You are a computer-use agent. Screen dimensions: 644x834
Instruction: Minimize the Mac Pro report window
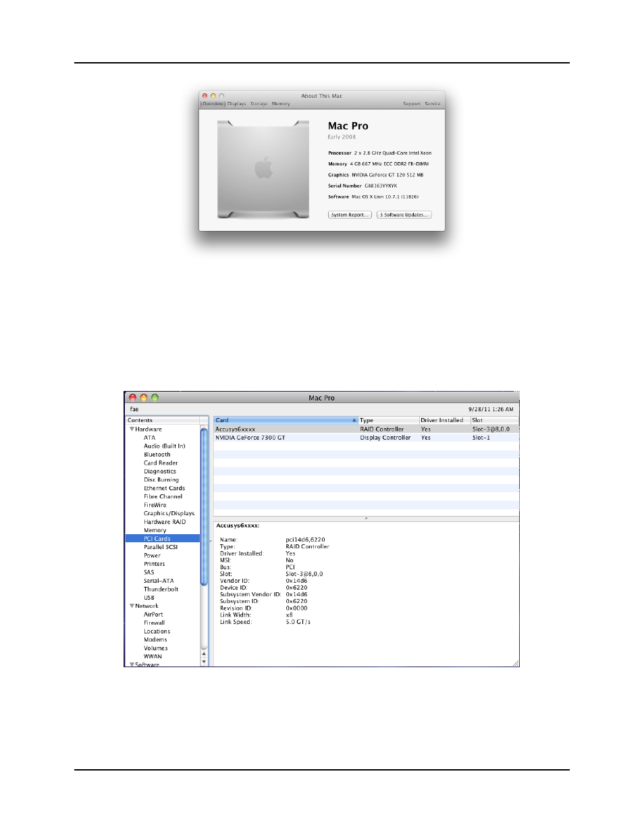pos(144,398)
